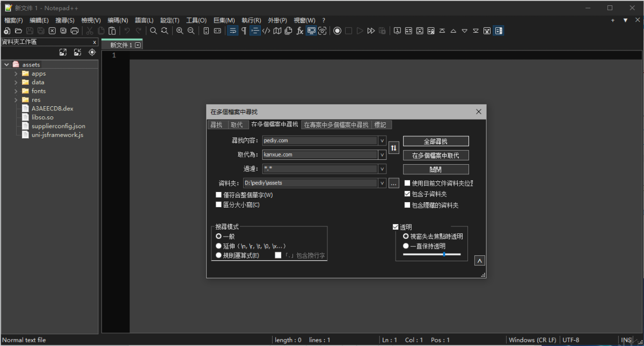The height and width of the screenshot is (346, 644).
Task: Click UTF-8 encoding in status bar
Action: pyautogui.click(x=570, y=340)
